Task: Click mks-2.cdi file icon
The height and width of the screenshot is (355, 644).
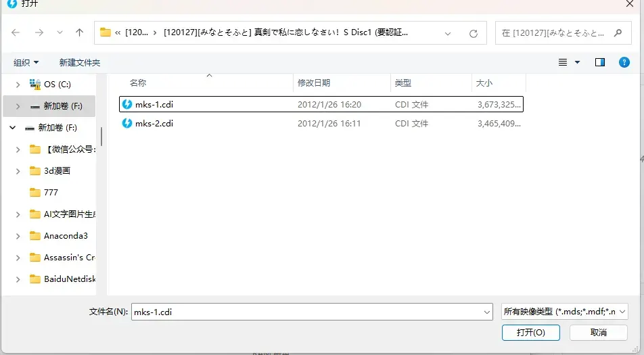Action: pos(127,123)
